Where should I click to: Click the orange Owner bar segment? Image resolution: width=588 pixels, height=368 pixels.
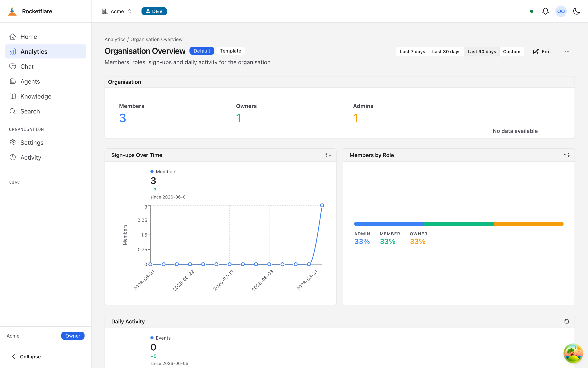(x=528, y=224)
